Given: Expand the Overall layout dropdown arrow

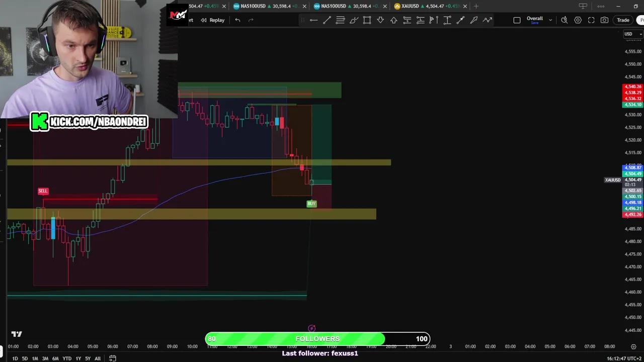Looking at the screenshot, I should (x=550, y=20).
